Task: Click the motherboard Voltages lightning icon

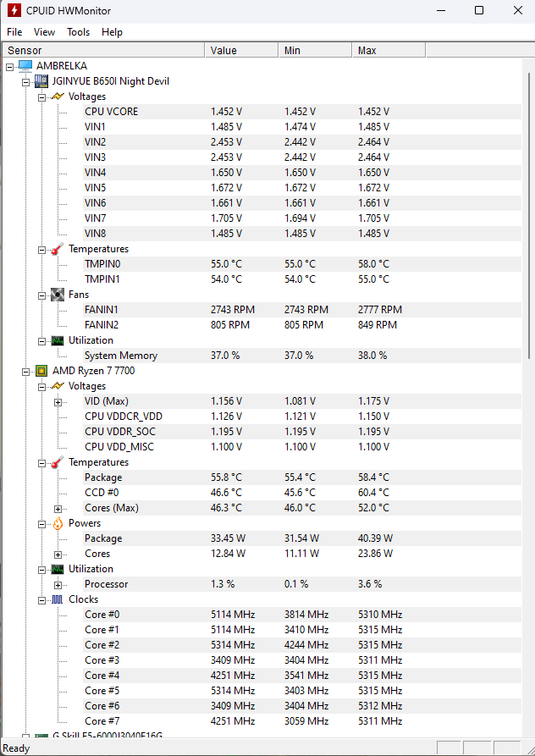Action: point(58,97)
